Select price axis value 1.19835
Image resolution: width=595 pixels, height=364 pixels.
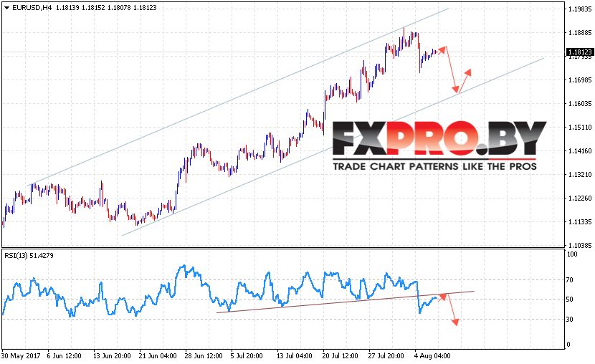(580, 9)
